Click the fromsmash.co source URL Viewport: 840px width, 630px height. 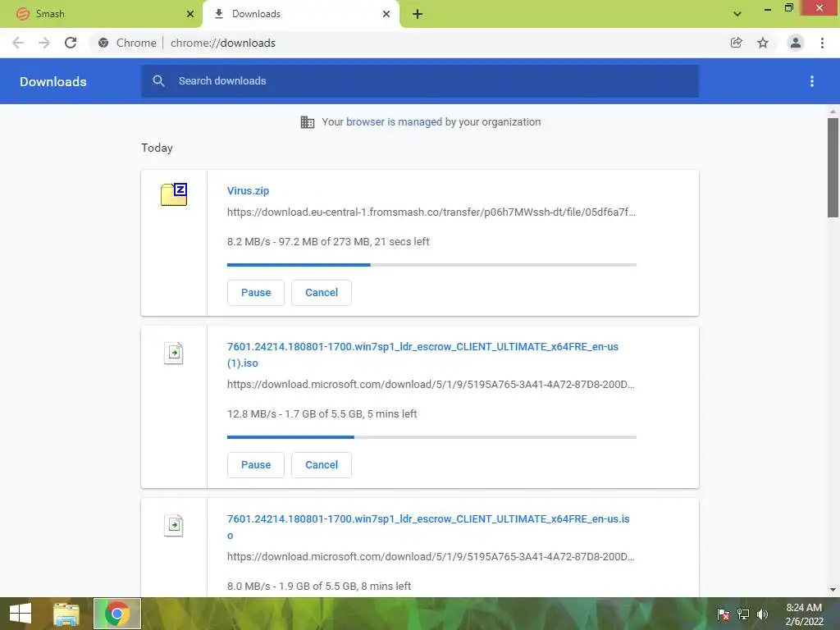(431, 212)
